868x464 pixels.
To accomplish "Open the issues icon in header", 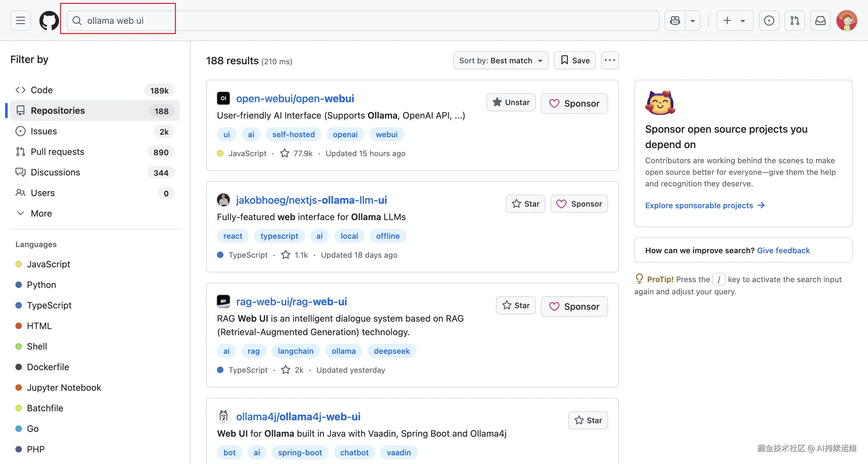I will point(768,21).
